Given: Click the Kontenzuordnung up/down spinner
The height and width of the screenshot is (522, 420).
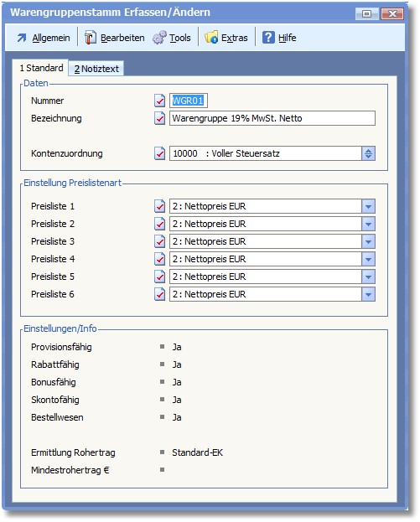Looking at the screenshot, I should coord(368,153).
